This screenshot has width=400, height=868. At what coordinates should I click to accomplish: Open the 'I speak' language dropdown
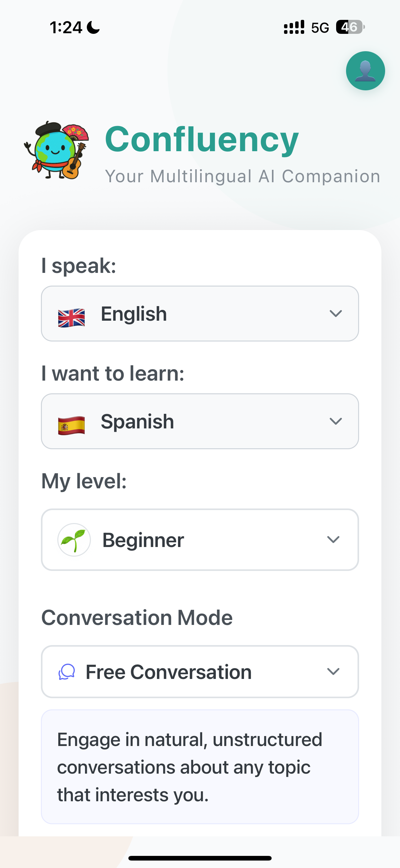(200, 314)
